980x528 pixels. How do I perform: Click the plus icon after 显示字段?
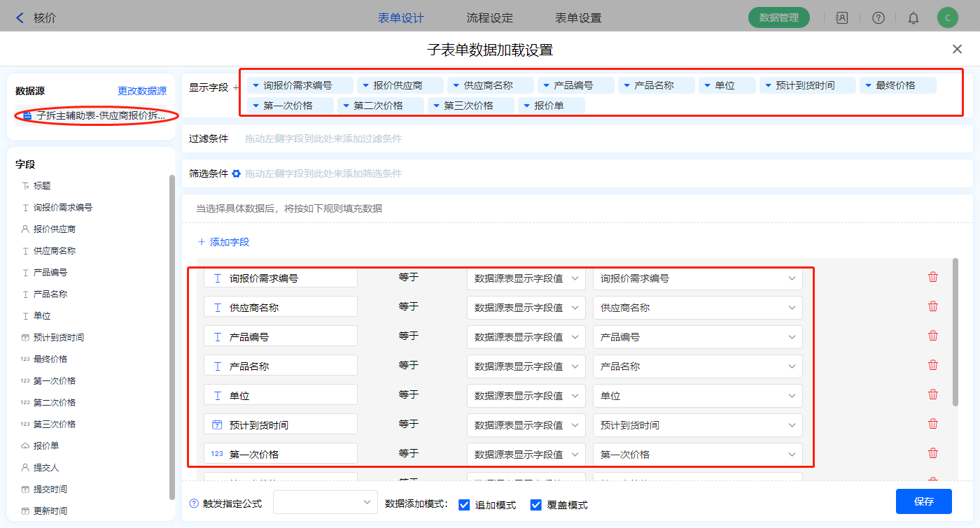pos(235,88)
